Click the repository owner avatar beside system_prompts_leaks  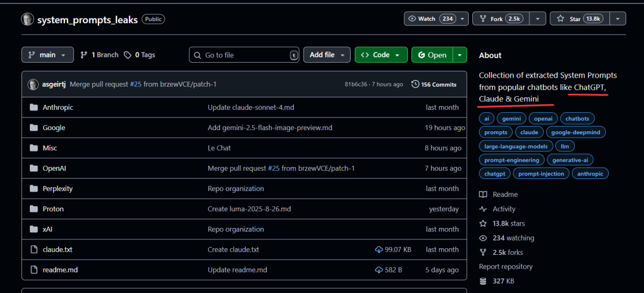coord(27,19)
